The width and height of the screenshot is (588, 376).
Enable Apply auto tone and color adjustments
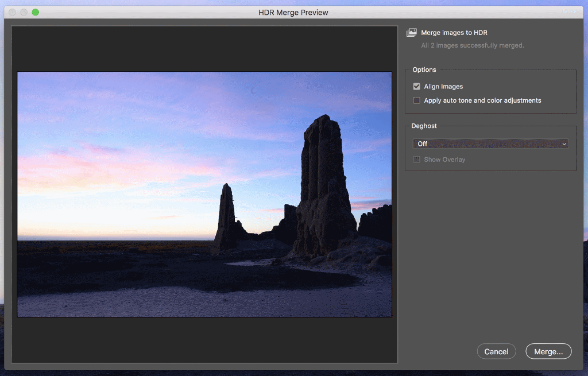(416, 100)
